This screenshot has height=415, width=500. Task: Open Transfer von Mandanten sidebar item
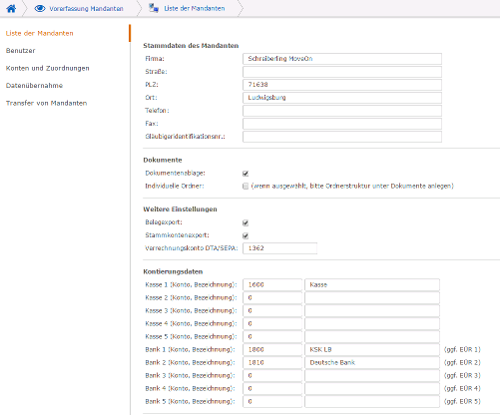click(x=46, y=103)
